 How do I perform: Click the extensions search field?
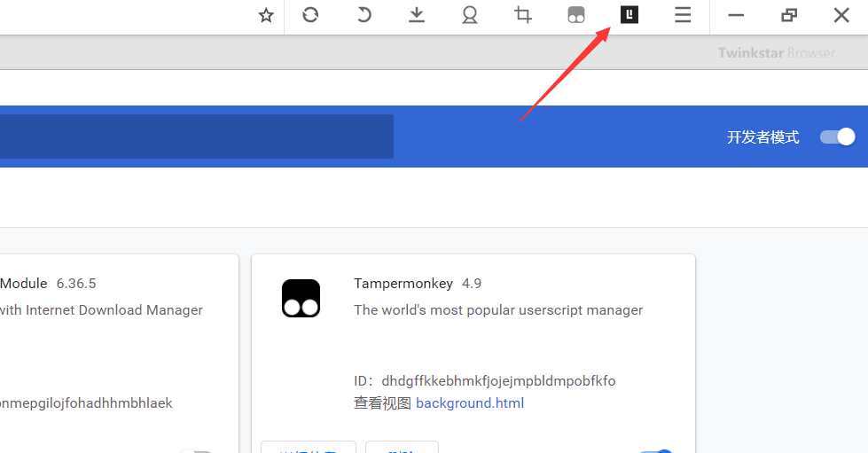click(x=195, y=137)
